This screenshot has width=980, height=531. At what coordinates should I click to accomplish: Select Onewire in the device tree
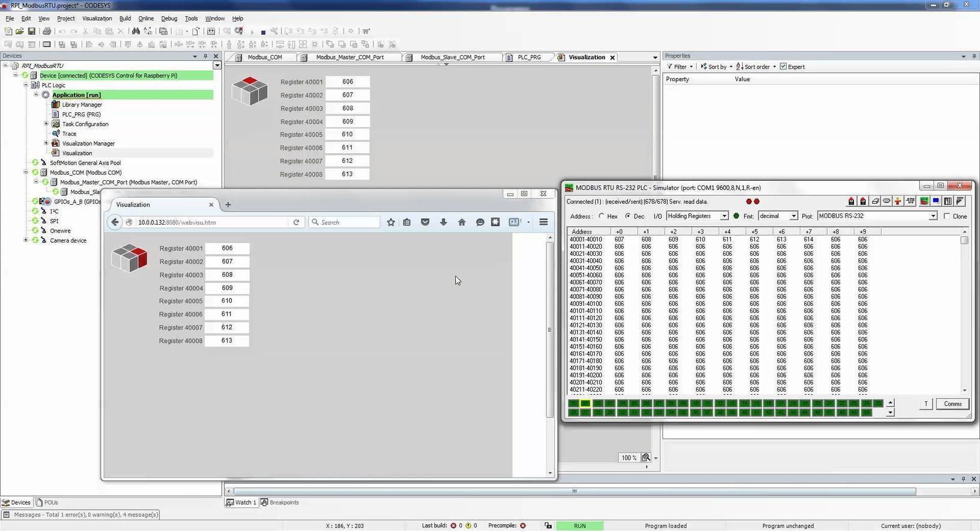60,231
